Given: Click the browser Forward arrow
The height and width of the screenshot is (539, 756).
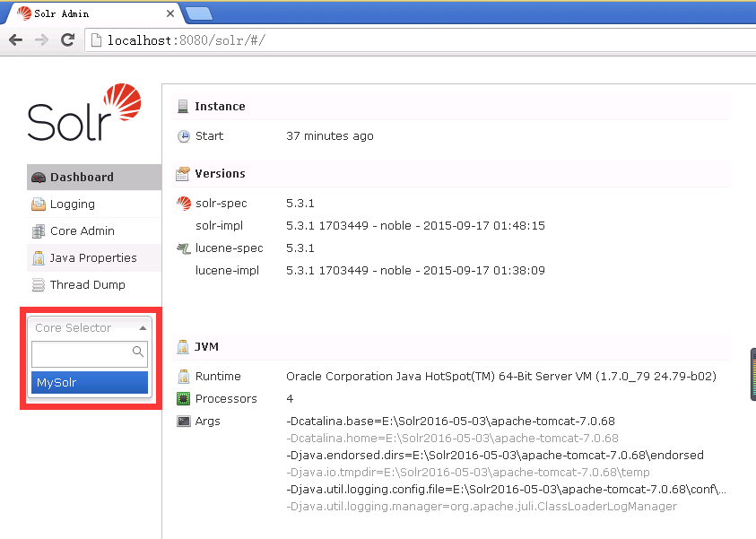Looking at the screenshot, I should click(42, 40).
